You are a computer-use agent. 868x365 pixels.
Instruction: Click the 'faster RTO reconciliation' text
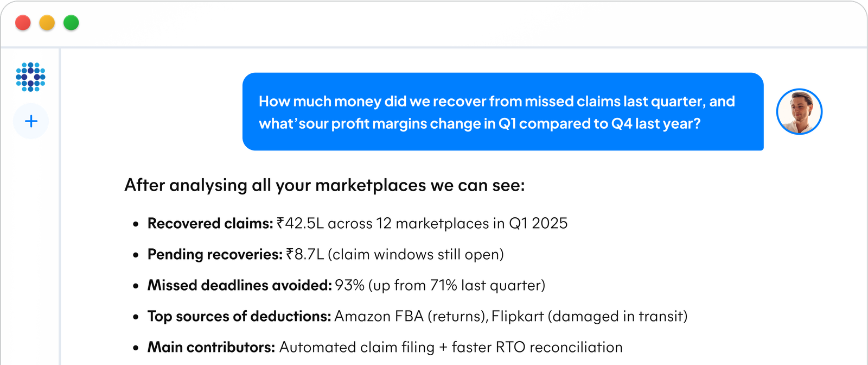coord(537,347)
